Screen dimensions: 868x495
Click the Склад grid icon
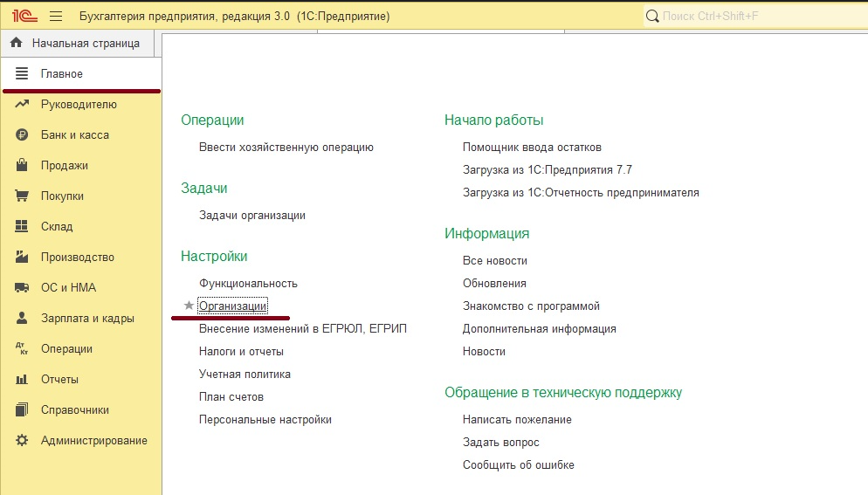(22, 226)
